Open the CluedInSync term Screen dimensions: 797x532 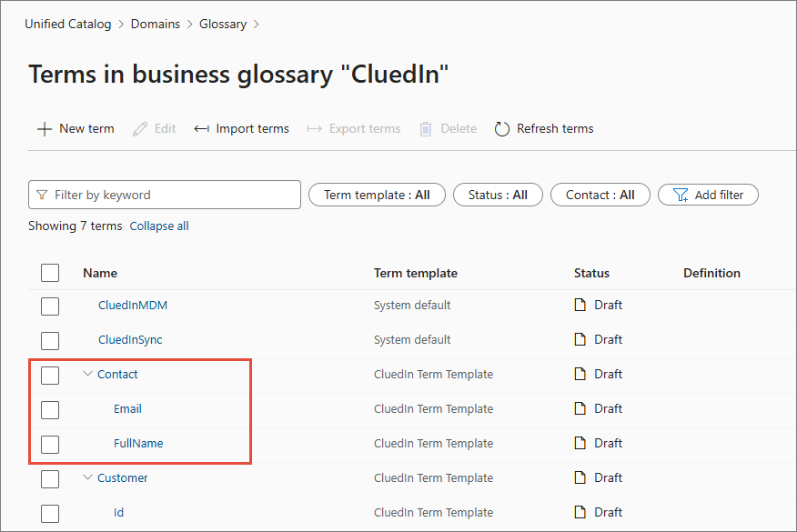coord(130,339)
